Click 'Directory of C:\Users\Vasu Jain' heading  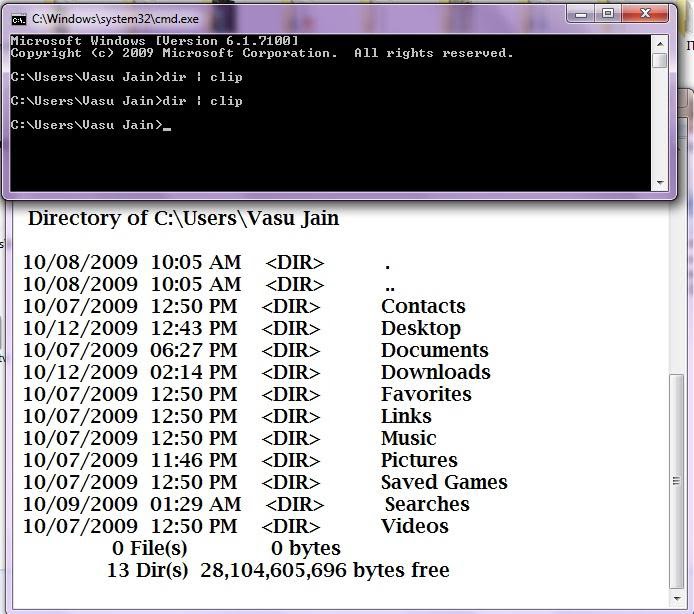(183, 218)
